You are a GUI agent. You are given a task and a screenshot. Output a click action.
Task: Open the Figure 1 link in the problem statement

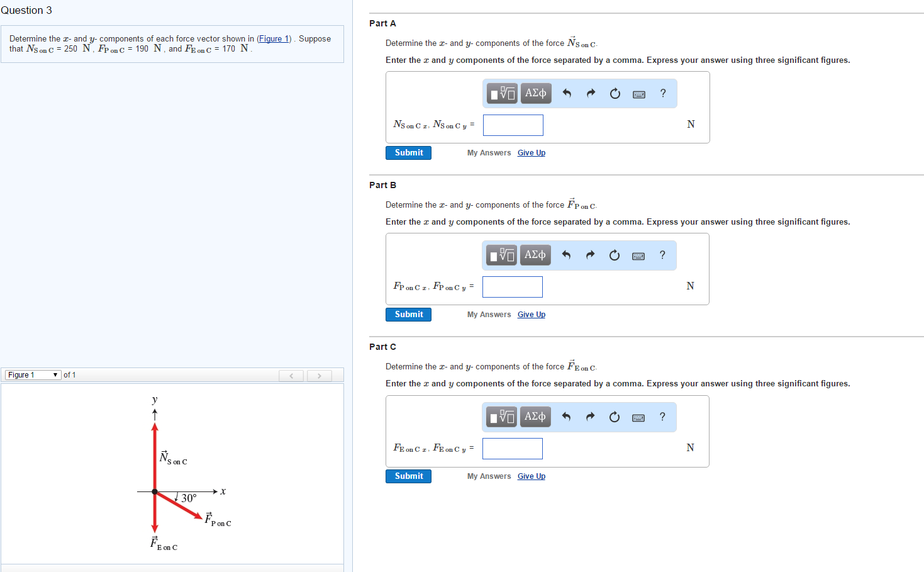(x=274, y=38)
